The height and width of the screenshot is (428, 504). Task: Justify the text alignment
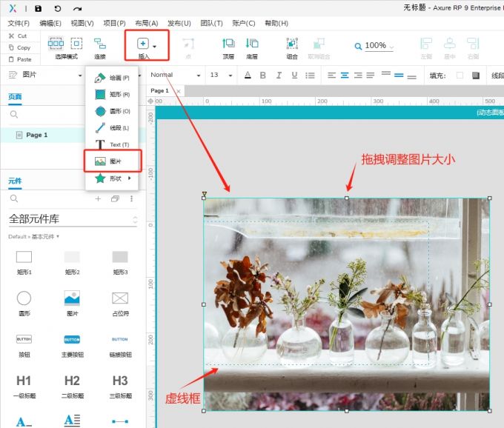tap(371, 76)
